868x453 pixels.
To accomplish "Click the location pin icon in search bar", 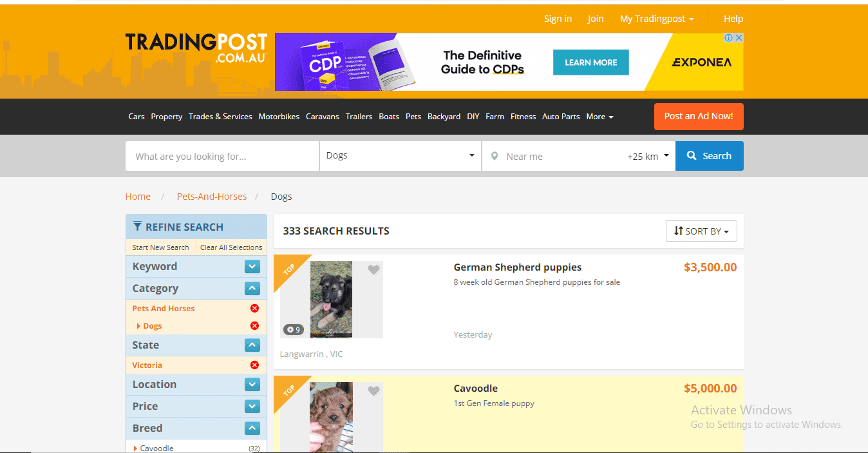I will [495, 156].
